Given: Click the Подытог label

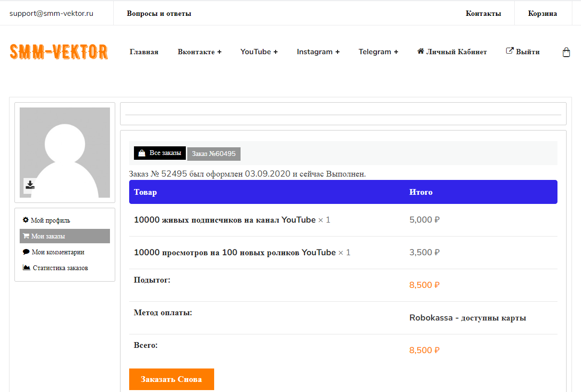Looking at the screenshot, I should pos(152,280).
